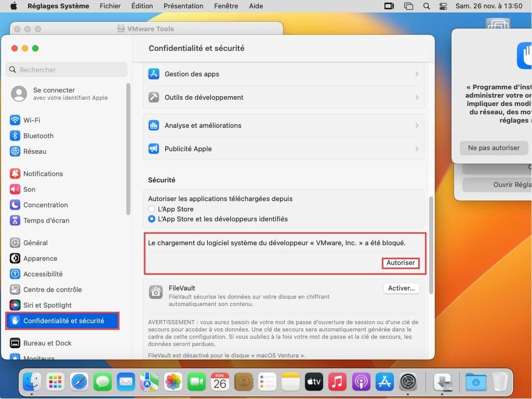The image size is (532, 399).
Task: Select the Bluetooth icon in sidebar
Action: (15, 136)
